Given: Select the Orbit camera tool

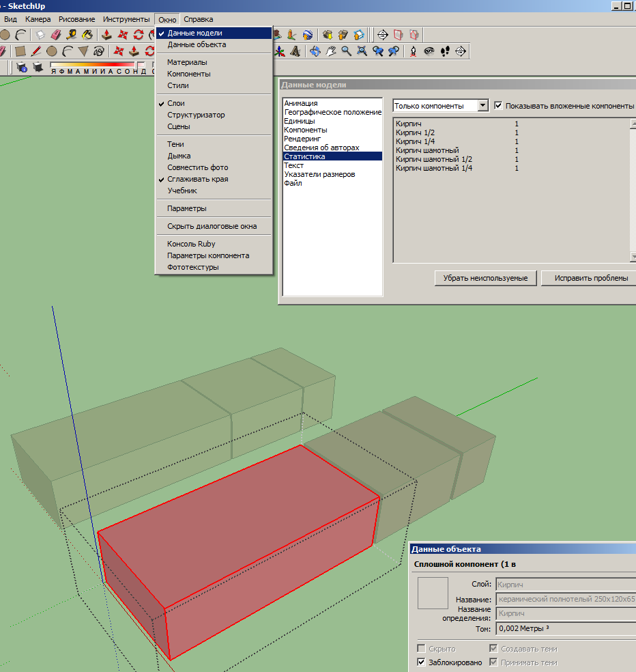Looking at the screenshot, I should coord(315,51).
